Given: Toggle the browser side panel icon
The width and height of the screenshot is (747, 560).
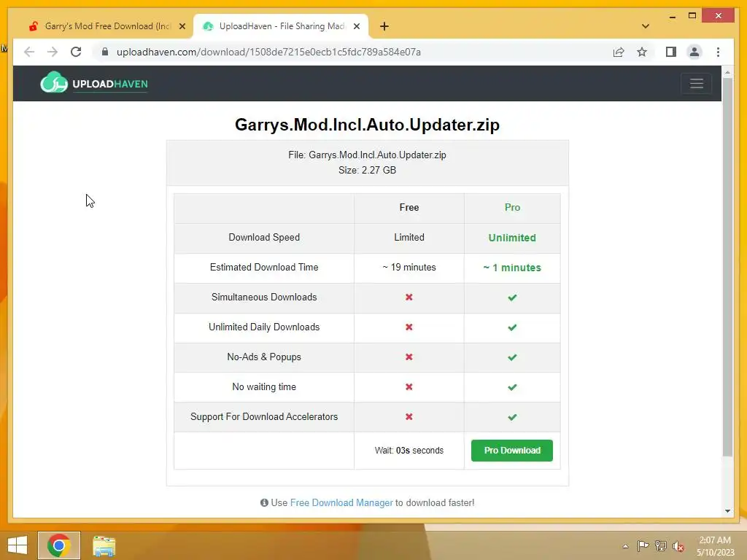Looking at the screenshot, I should pos(671,52).
